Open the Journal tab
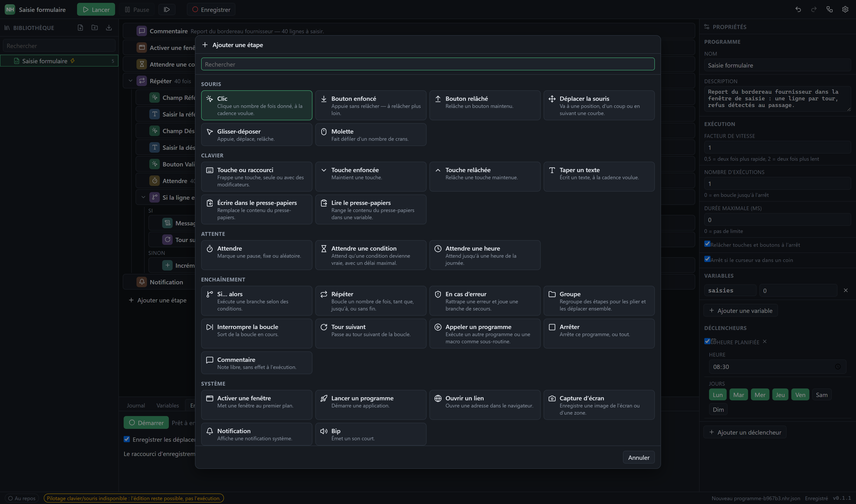 tap(136, 406)
